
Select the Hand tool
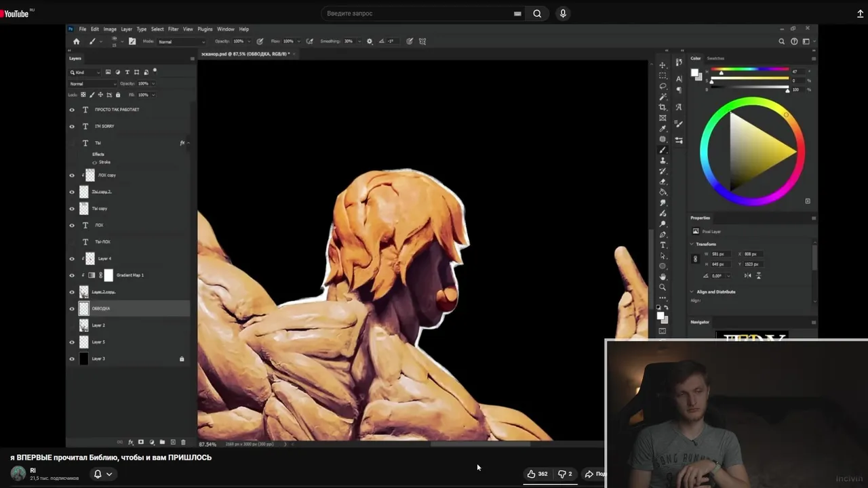point(663,277)
